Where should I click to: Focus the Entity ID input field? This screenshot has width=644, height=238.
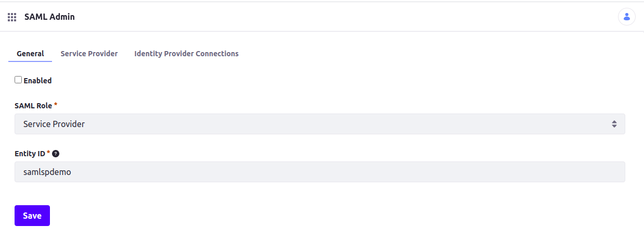pos(320,172)
